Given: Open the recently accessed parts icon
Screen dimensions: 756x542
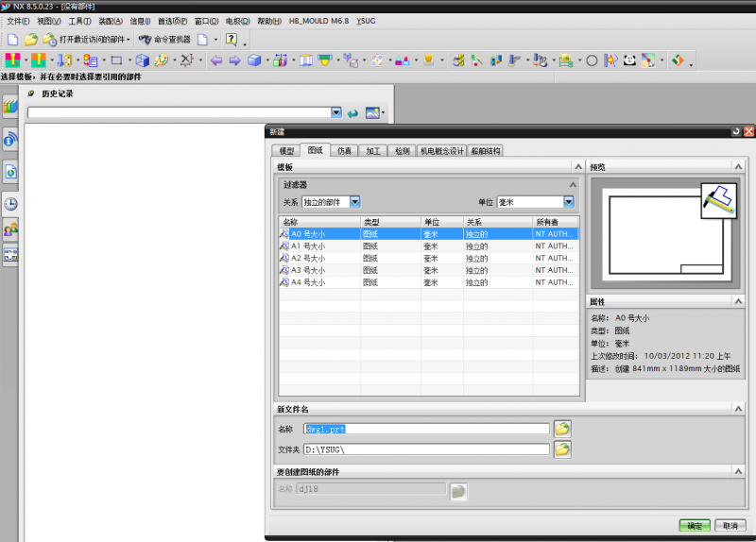Looking at the screenshot, I should (50, 39).
